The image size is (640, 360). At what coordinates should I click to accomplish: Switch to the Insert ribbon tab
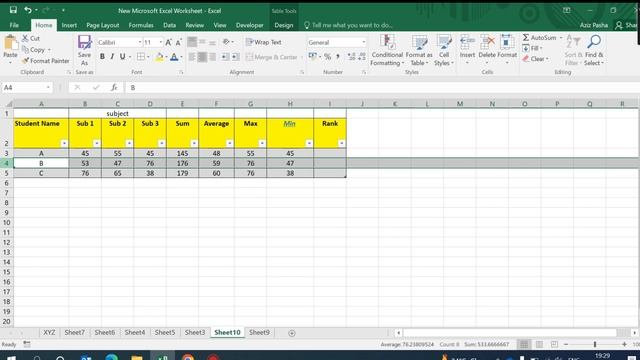[69, 25]
